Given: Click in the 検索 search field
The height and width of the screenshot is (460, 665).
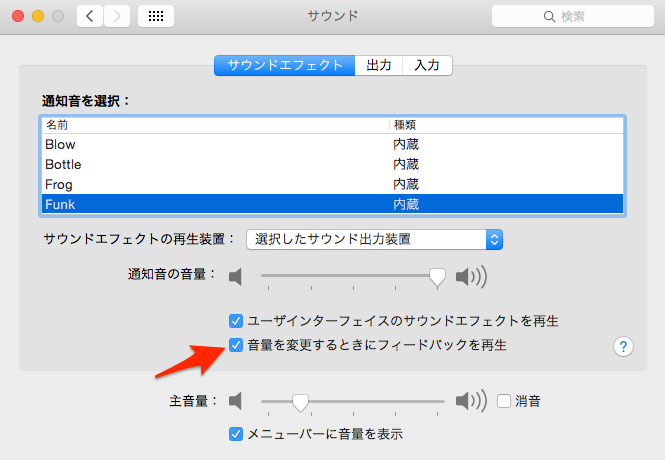Looking at the screenshot, I should point(573,17).
